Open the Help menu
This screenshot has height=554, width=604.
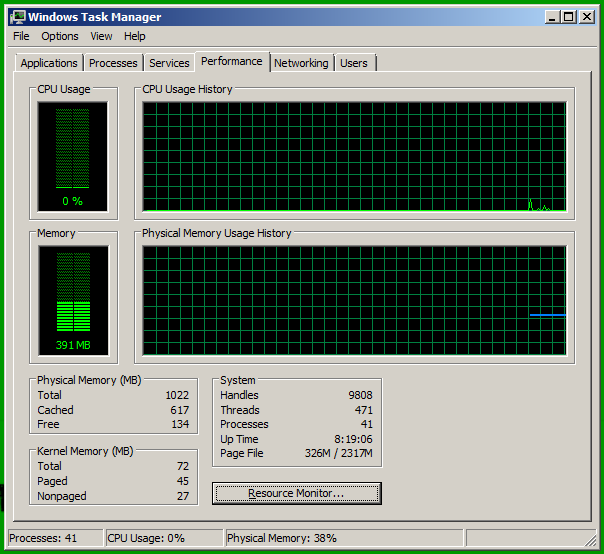coord(134,36)
